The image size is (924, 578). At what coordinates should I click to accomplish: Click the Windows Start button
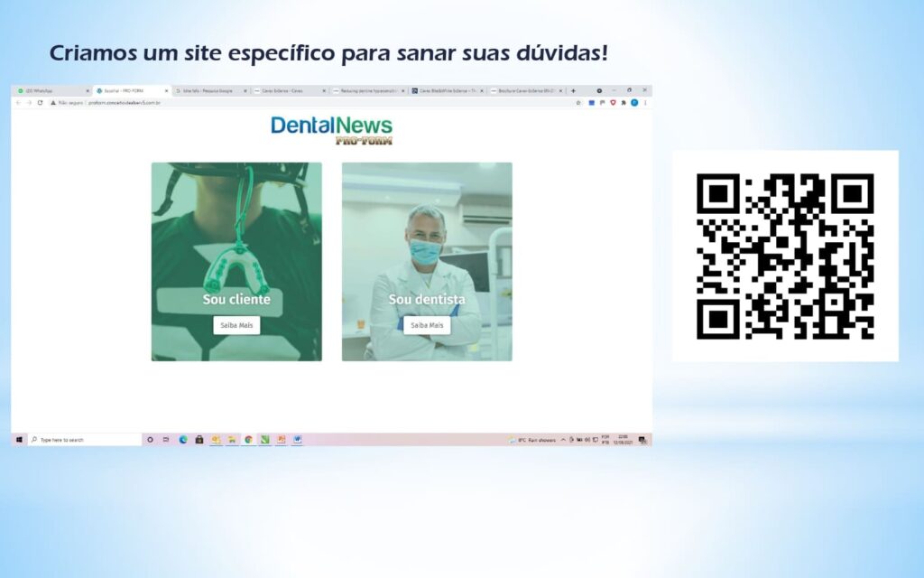click(19, 440)
